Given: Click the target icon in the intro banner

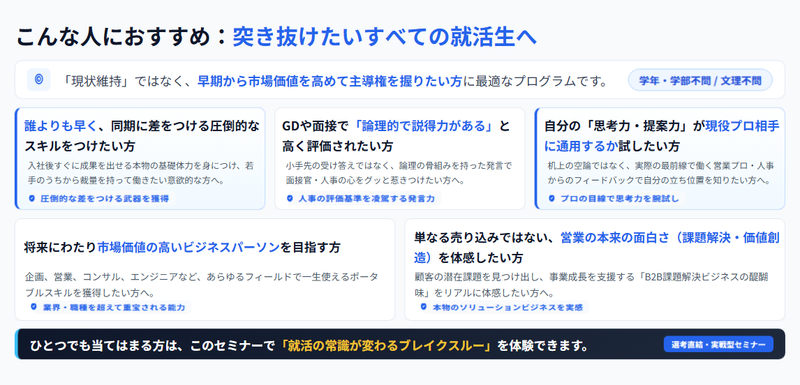Looking at the screenshot, I should click(38, 80).
